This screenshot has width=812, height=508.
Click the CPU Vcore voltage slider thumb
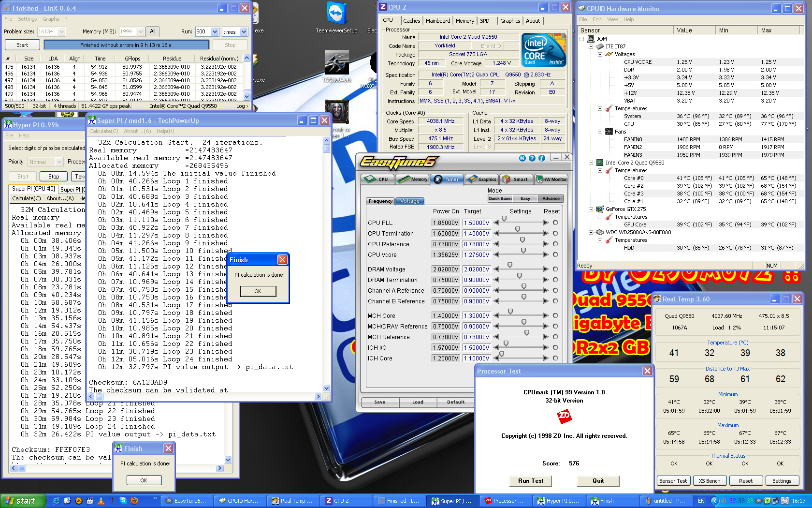[x=523, y=251]
